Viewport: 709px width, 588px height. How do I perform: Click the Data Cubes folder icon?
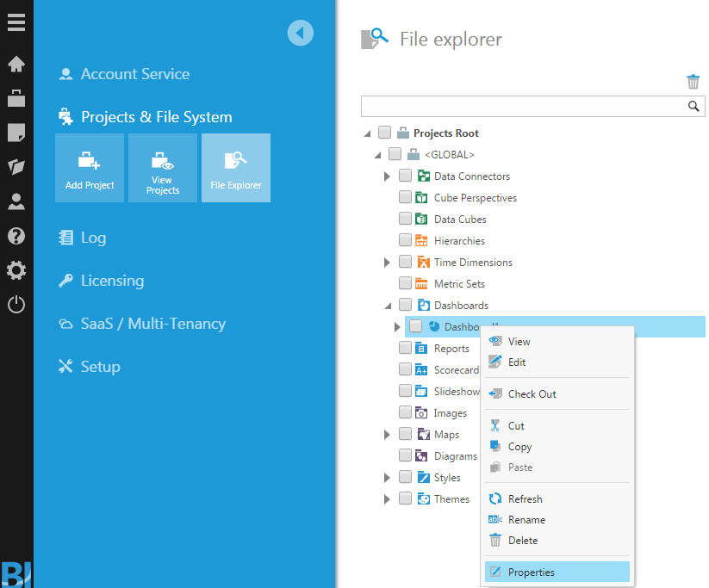pos(421,220)
